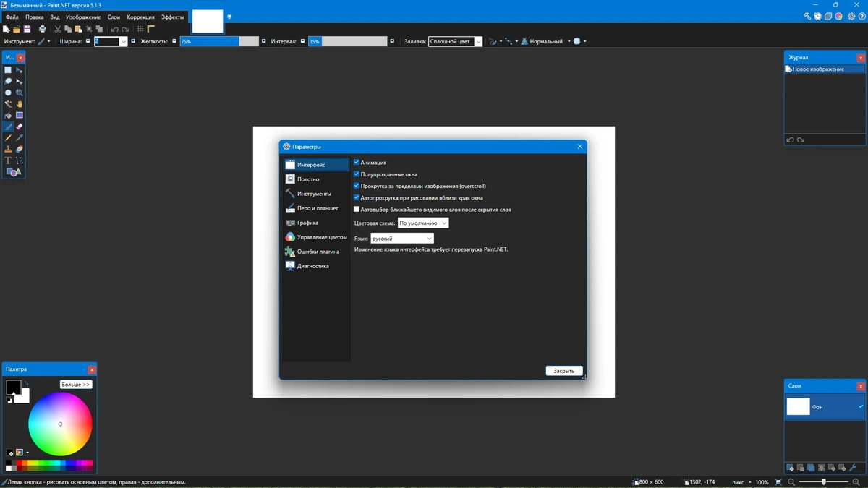Open the Инструмент tool chooser dropdown
The height and width of the screenshot is (488, 868).
44,41
